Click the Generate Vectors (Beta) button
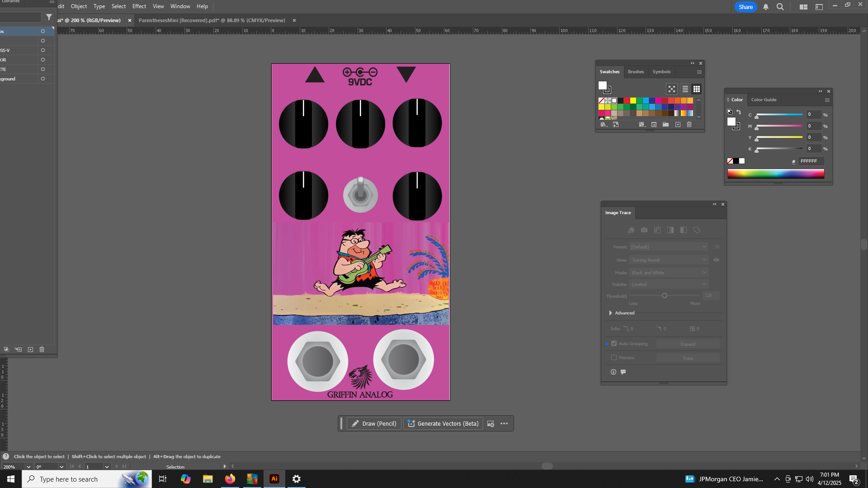The image size is (868, 488). pyautogui.click(x=443, y=424)
